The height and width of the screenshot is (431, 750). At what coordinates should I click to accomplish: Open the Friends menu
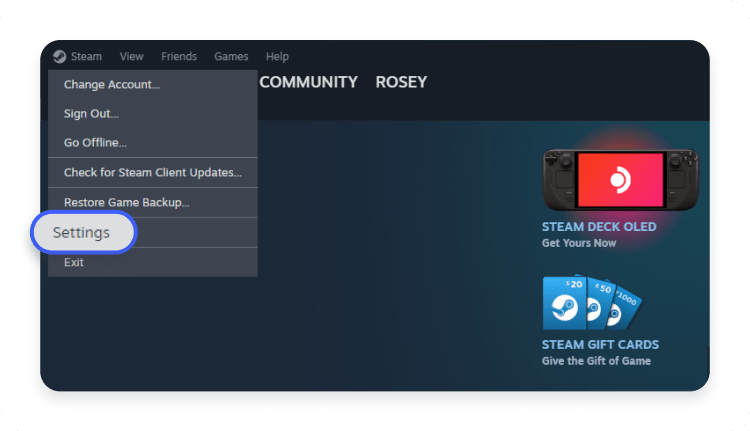[x=179, y=56]
